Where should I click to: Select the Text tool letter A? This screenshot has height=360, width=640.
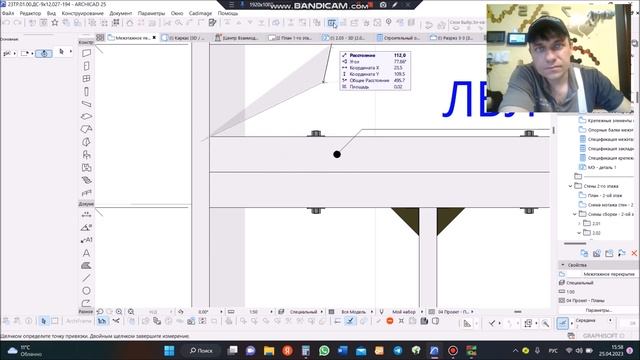click(x=86, y=253)
